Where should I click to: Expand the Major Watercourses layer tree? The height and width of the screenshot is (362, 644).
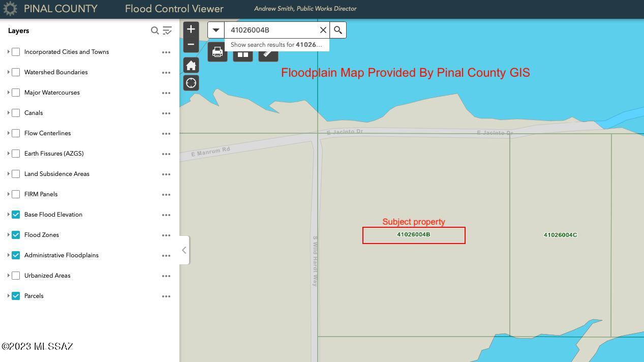(x=9, y=93)
